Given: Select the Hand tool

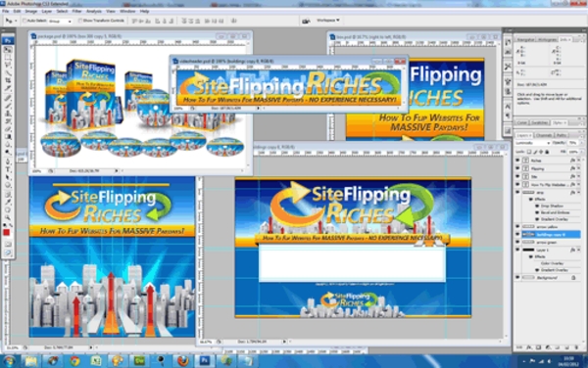Looking at the screenshot, I should [x=8, y=209].
